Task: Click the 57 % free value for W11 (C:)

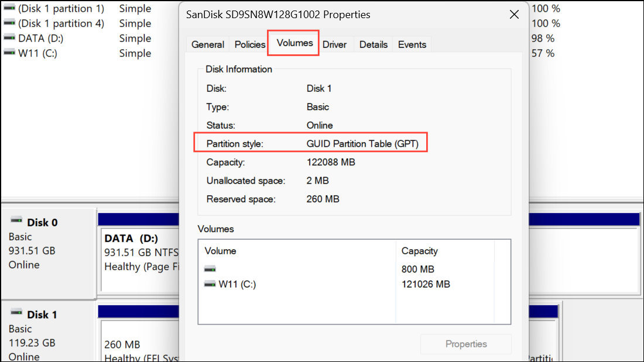Action: click(x=543, y=53)
